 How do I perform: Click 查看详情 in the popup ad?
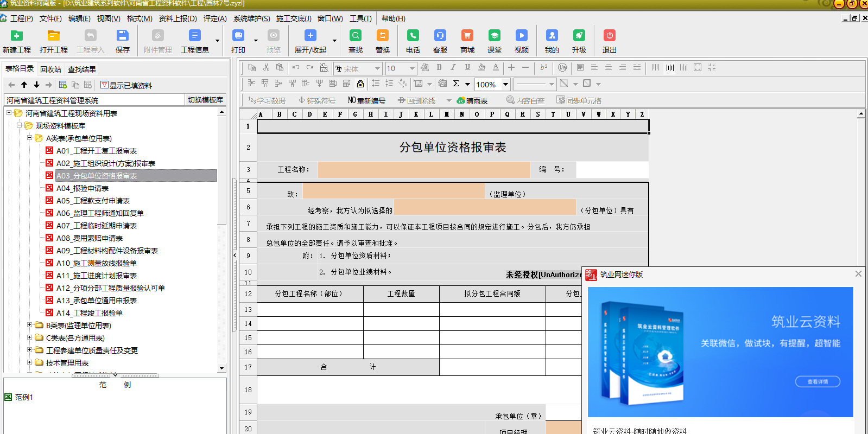pos(818,381)
